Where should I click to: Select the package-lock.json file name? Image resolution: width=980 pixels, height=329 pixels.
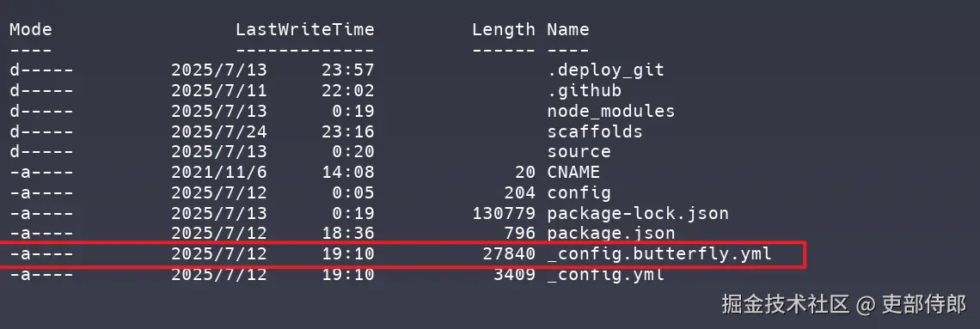(x=638, y=214)
